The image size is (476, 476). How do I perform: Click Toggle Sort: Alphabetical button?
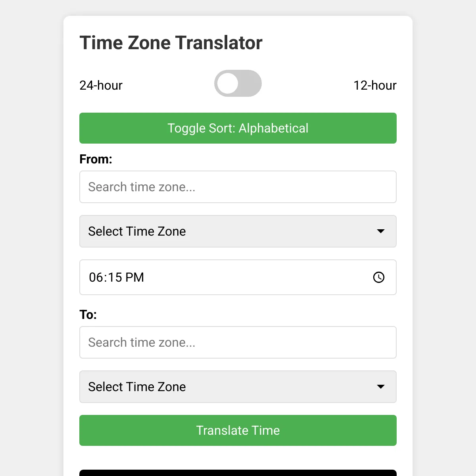click(238, 128)
